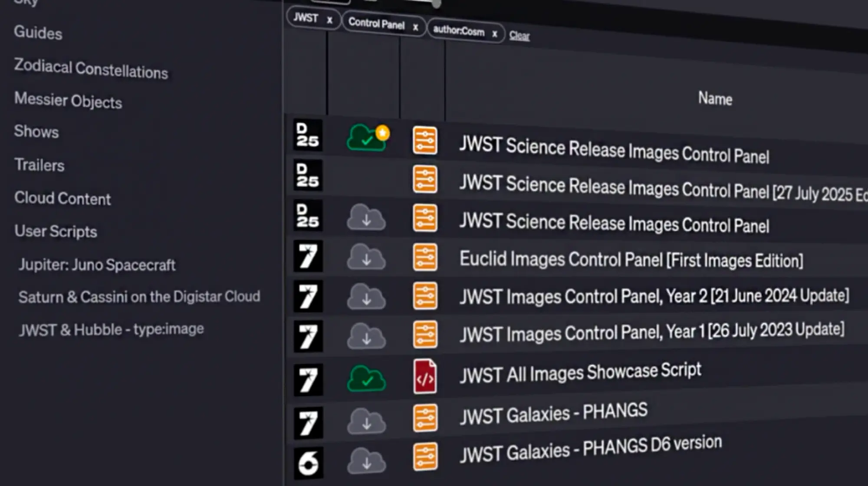Screen dimensions: 868x486
Task: Click the red script file icon for Showcase Script
Action: point(424,377)
